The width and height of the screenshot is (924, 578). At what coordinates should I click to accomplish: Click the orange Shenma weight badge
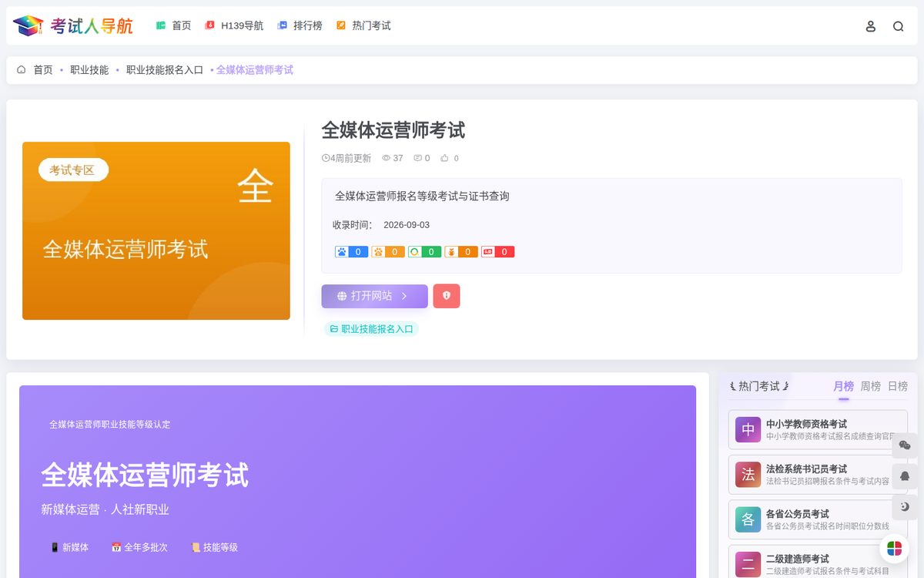[461, 252]
